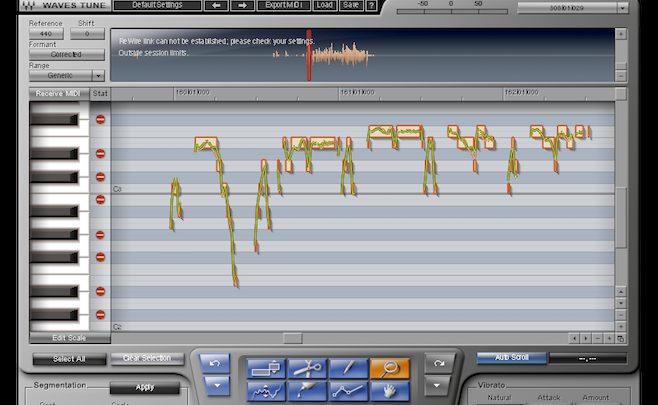Screen dimensions: 658x405
Task: Select the Glue tool
Action: coord(305,390)
